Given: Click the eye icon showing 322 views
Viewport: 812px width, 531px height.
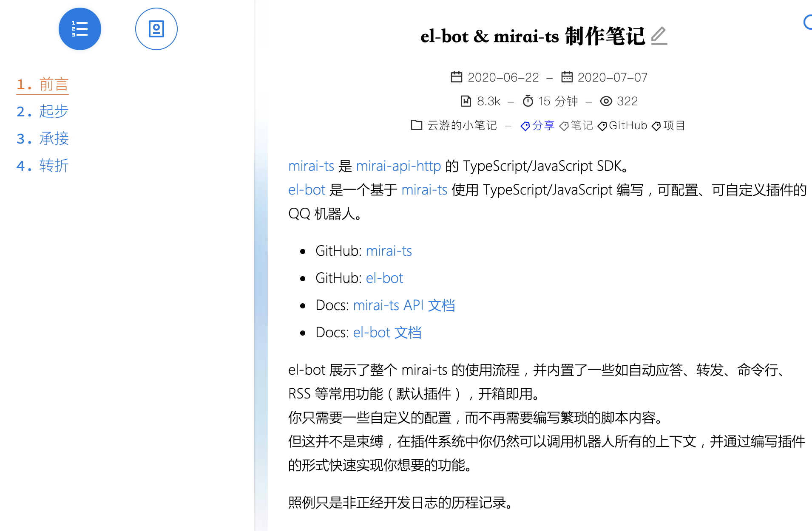Looking at the screenshot, I should tap(607, 101).
